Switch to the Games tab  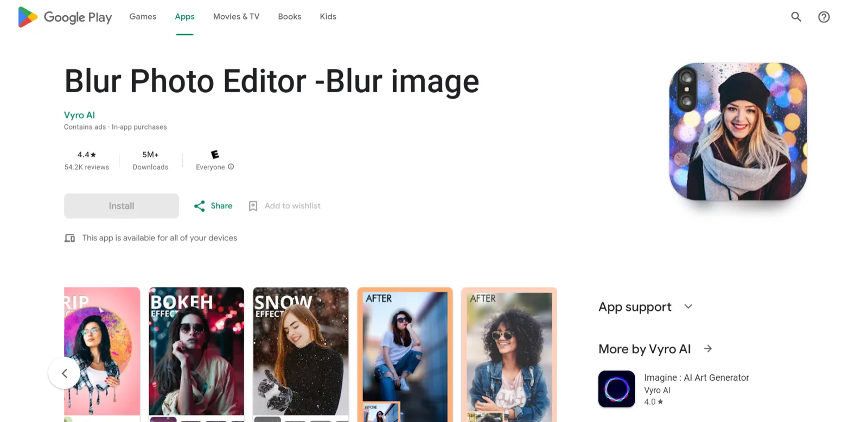(x=143, y=17)
